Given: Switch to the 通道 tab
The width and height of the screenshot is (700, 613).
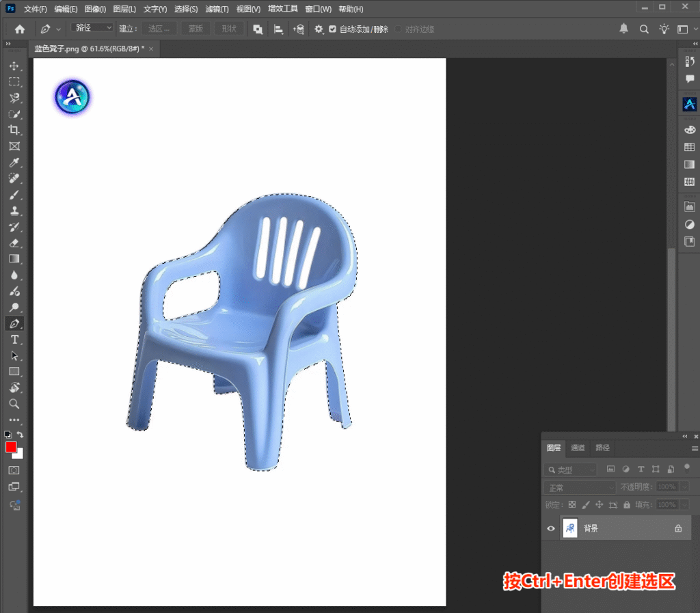Looking at the screenshot, I should click(x=578, y=448).
